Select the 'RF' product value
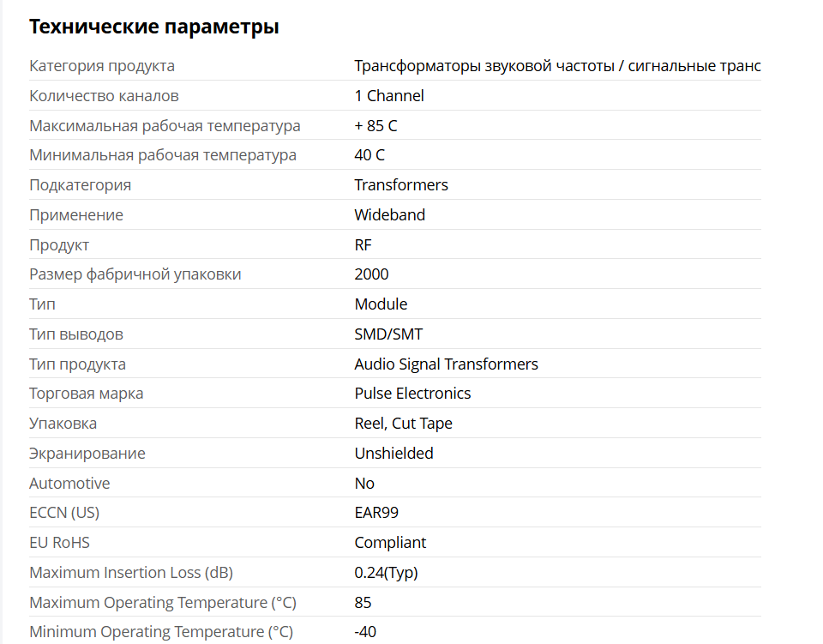This screenshot has width=823, height=644. point(363,245)
